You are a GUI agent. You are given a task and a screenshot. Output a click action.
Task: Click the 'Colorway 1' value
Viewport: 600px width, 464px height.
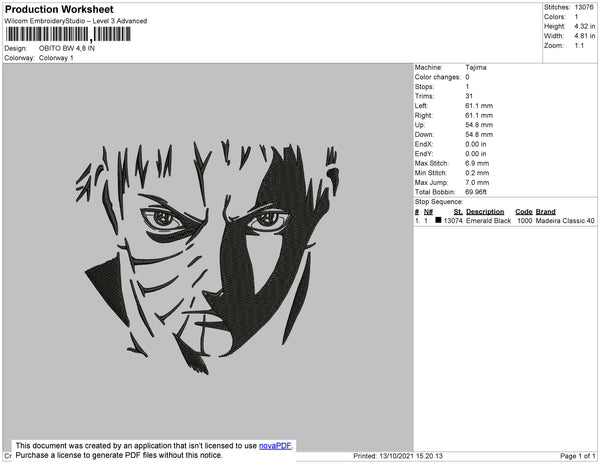56,58
